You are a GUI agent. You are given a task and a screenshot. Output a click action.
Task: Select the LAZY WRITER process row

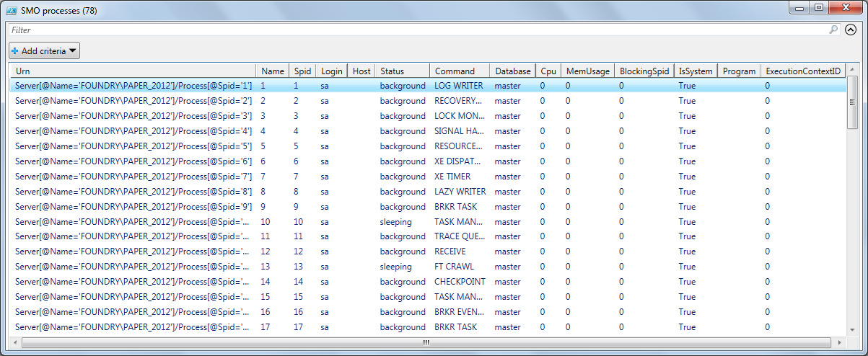tap(460, 192)
